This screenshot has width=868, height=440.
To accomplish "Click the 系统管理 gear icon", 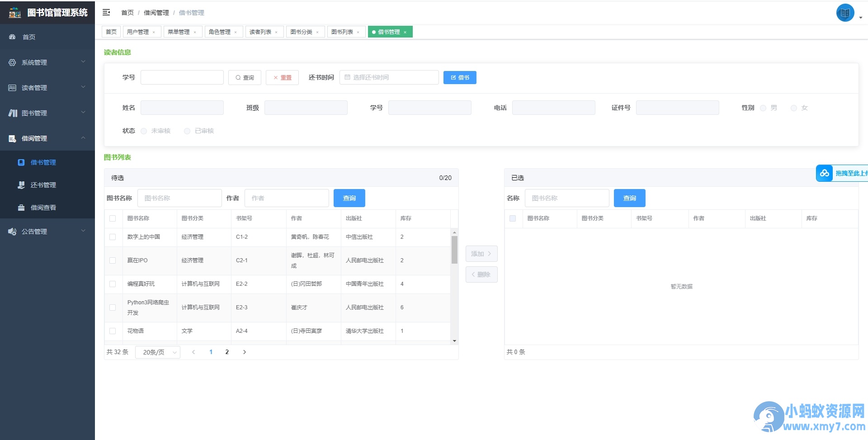I will 12,62.
